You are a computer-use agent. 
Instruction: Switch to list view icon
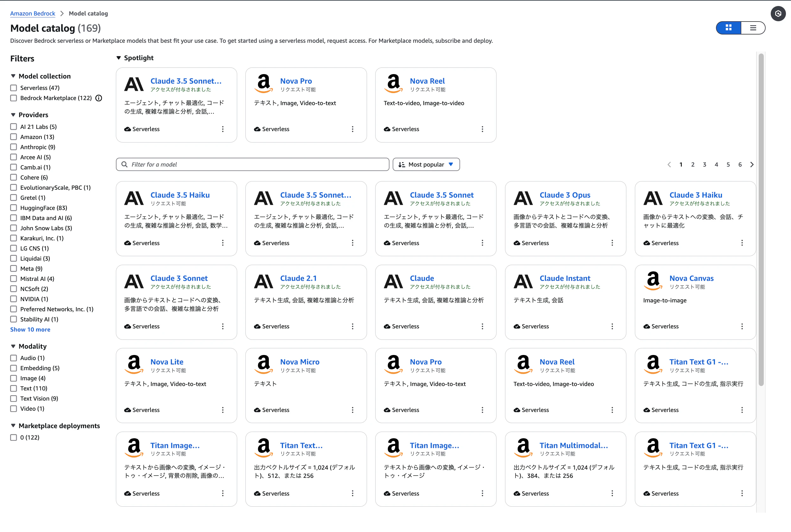(x=753, y=28)
